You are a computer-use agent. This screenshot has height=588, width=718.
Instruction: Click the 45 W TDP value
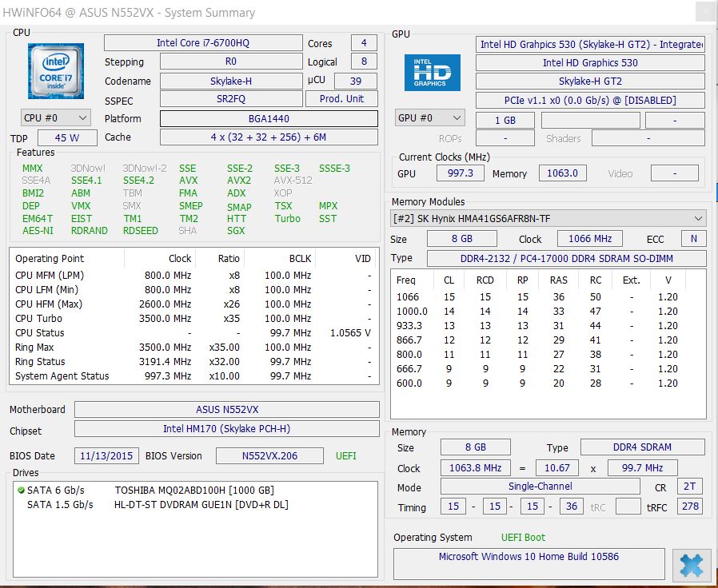[67, 137]
